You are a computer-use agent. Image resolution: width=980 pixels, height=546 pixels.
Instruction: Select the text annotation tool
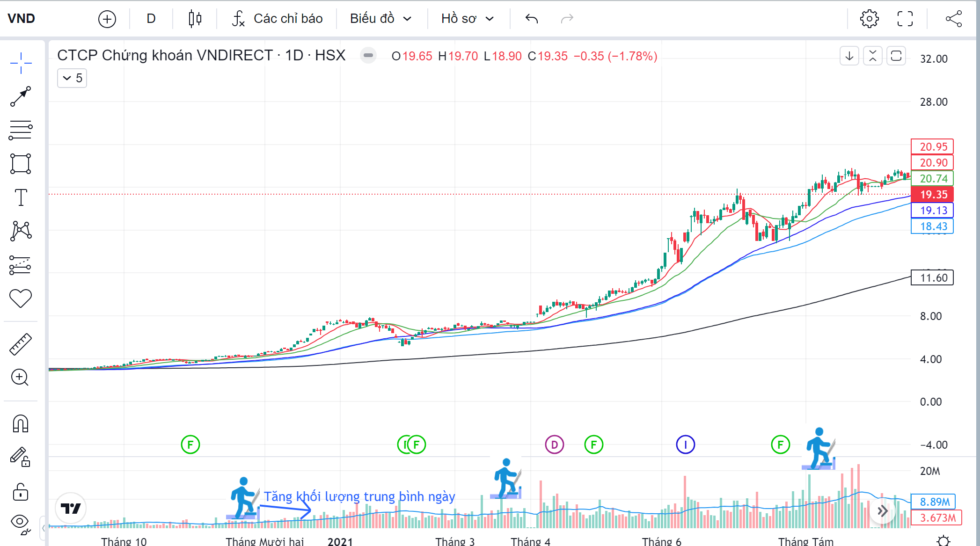coord(21,197)
